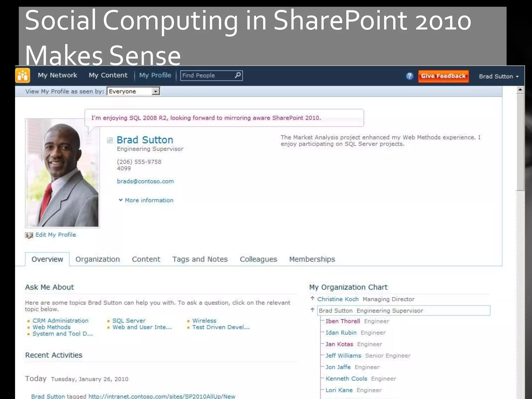Switch to the Overview tab
The height and width of the screenshot is (399, 532).
47,259
